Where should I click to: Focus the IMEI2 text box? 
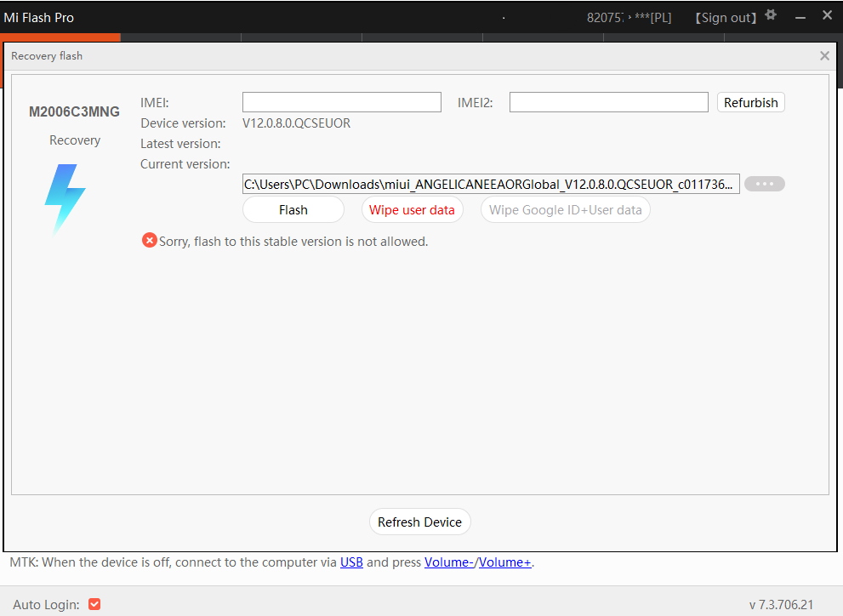(608, 103)
